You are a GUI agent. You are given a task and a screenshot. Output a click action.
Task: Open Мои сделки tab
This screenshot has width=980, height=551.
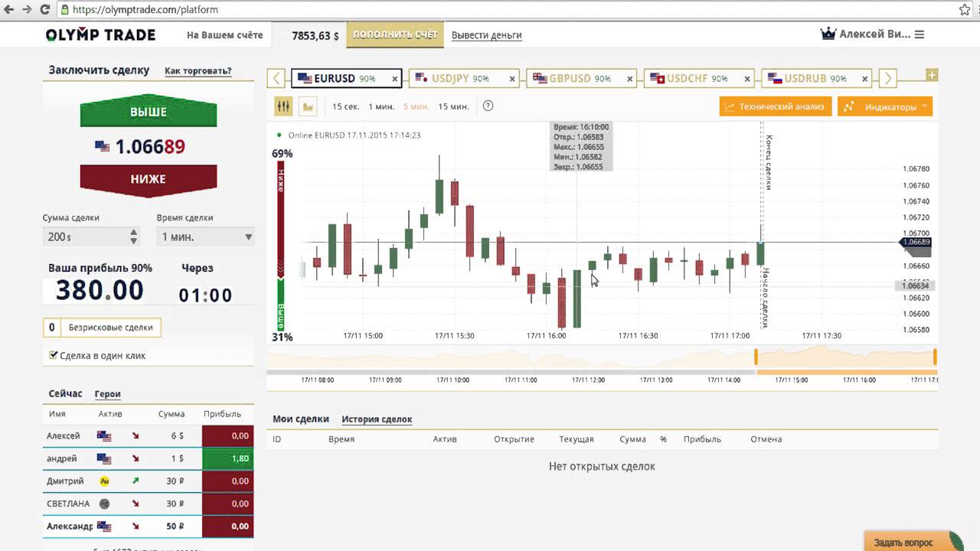pyautogui.click(x=301, y=419)
